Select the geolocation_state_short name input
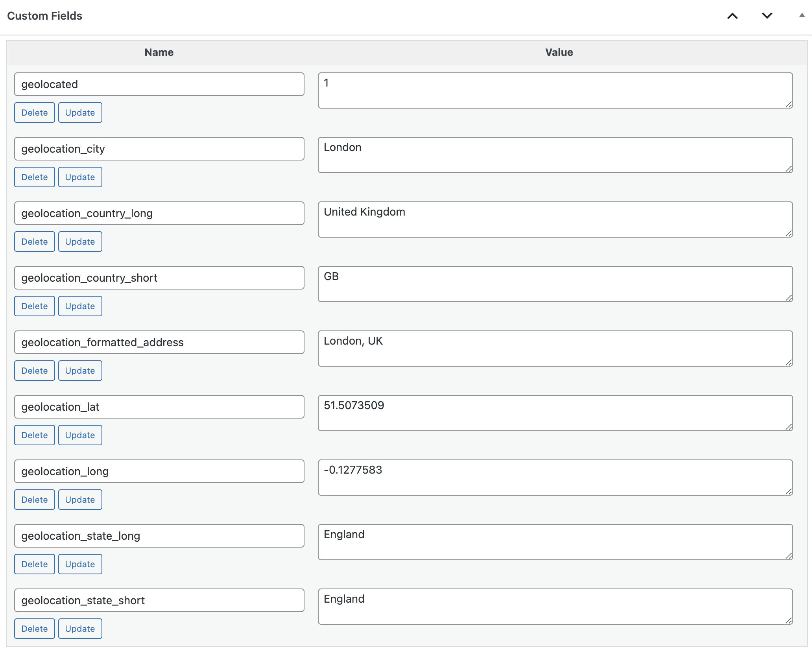Screen dimensions: 812x653 [x=159, y=600]
